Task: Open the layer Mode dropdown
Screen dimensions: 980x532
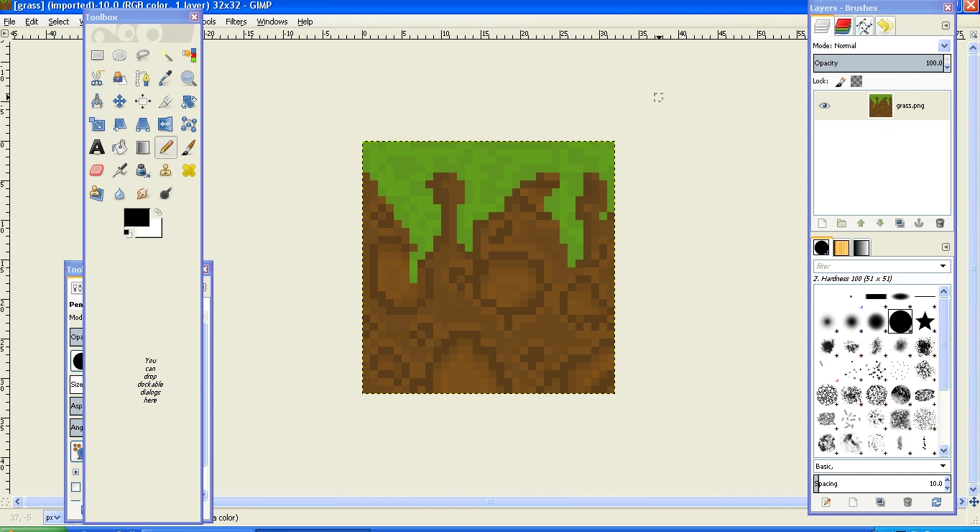Action: [945, 45]
